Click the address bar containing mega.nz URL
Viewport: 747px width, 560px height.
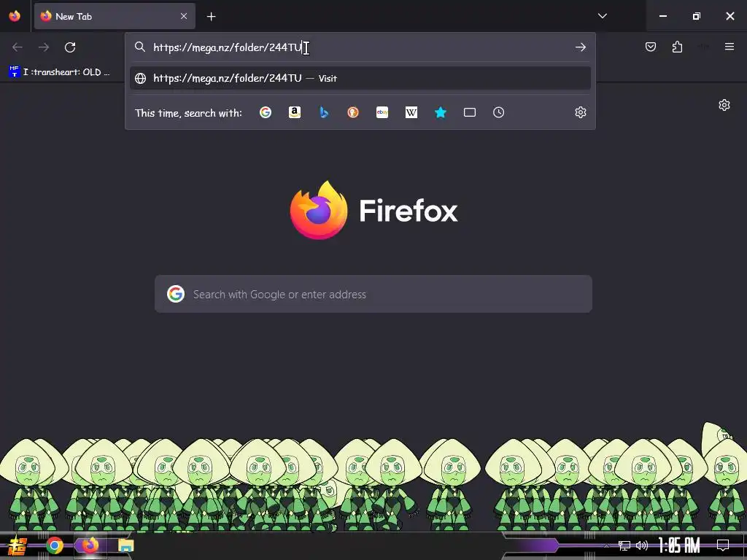pyautogui.click(x=360, y=47)
